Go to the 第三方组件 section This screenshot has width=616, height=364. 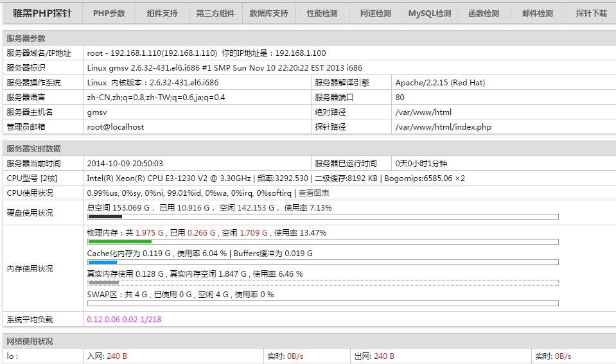tap(215, 13)
